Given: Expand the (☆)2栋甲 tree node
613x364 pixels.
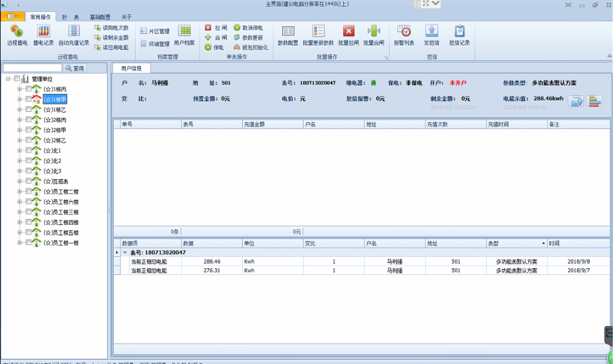Looking at the screenshot, I should [x=20, y=130].
